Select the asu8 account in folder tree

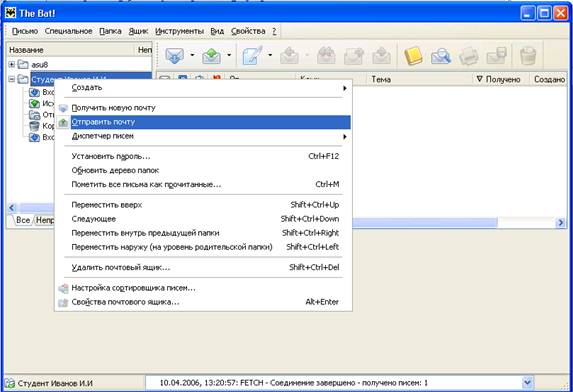(x=39, y=65)
